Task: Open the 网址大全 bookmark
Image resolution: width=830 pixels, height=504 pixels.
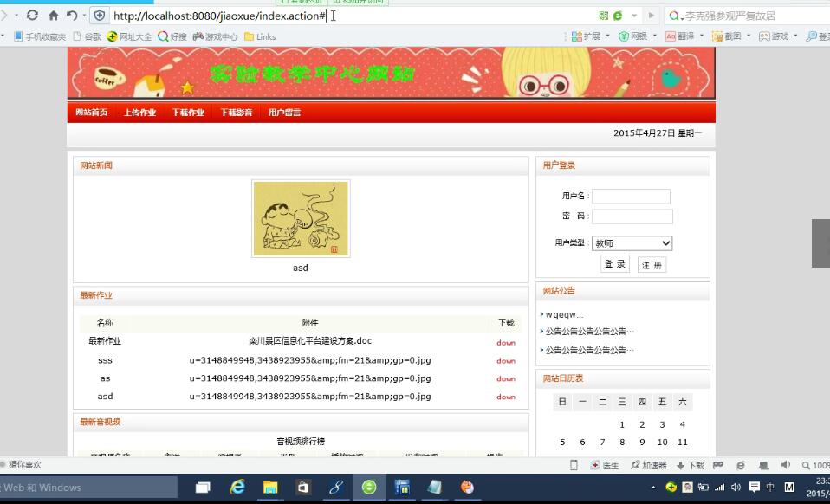Action: coord(129,36)
